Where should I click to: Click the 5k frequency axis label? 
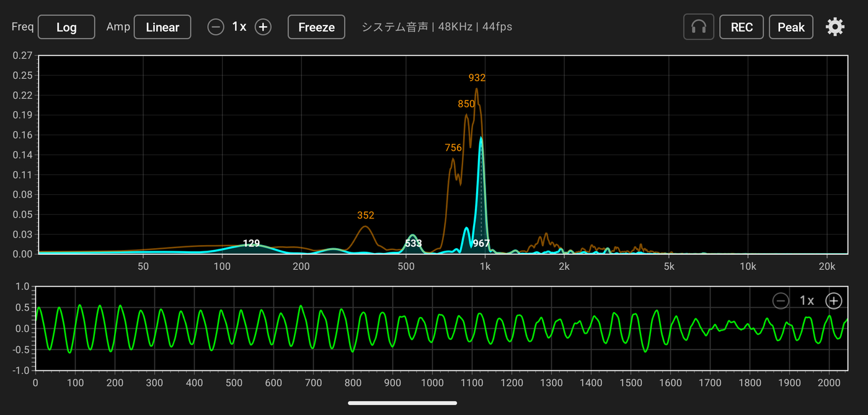coord(669,267)
